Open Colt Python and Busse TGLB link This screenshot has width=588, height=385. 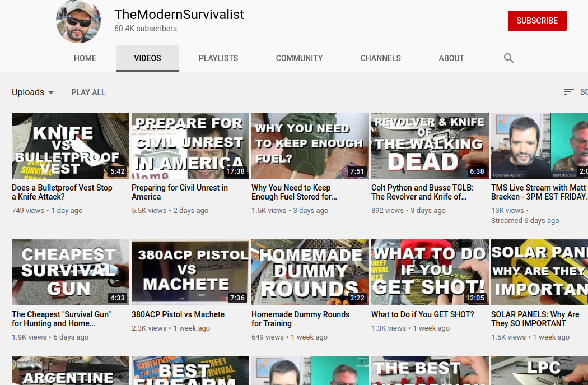coord(422,192)
